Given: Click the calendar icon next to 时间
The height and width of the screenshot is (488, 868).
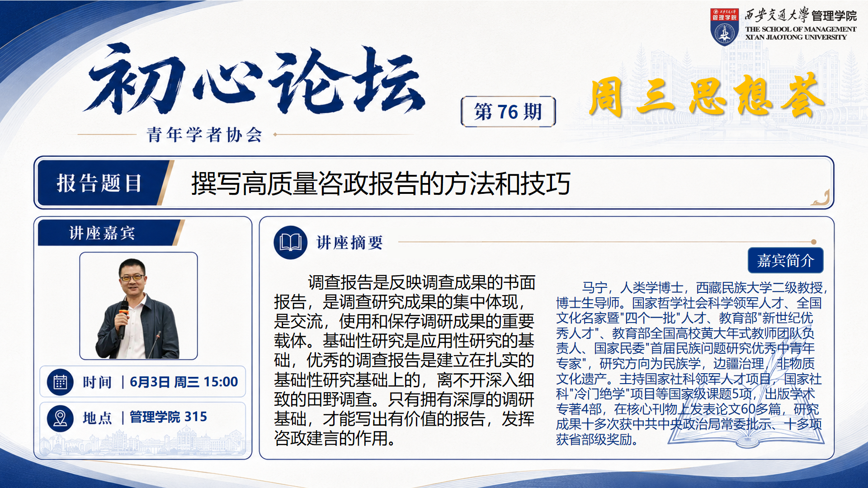Looking at the screenshot, I should point(60,382).
